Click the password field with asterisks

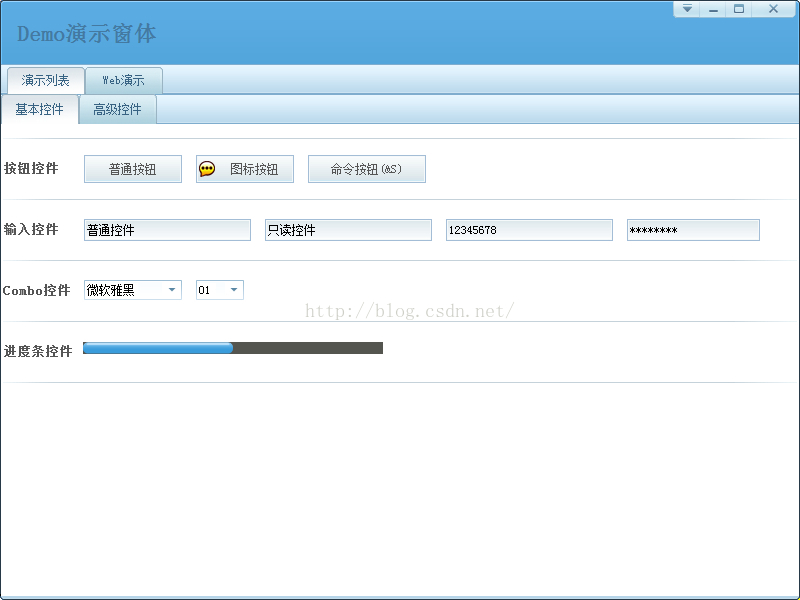[x=693, y=230]
